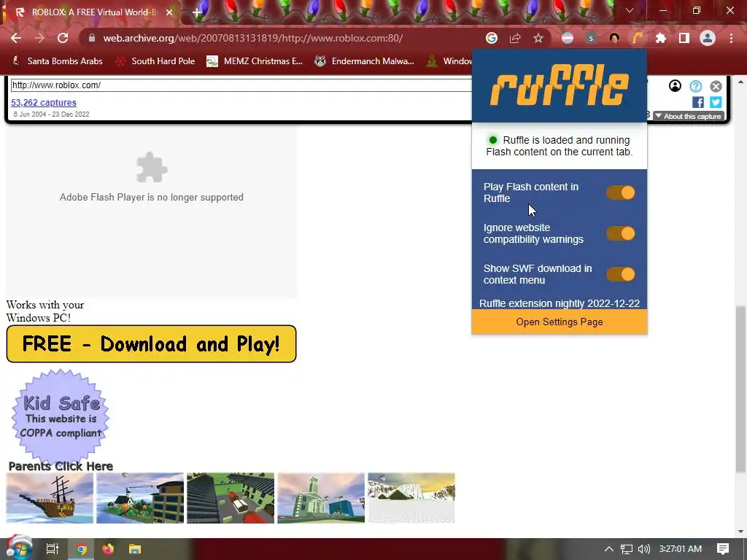Viewport: 747px width, 560px height.
Task: Click FREE - Download and Play! button
Action: pyautogui.click(x=151, y=344)
